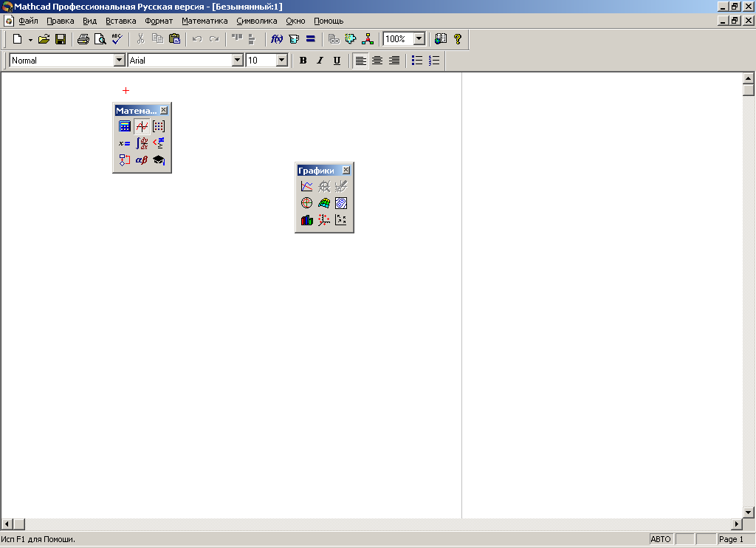This screenshot has width=756, height=548.
Task: Insert contour plot from Графики panel
Action: pos(341,203)
